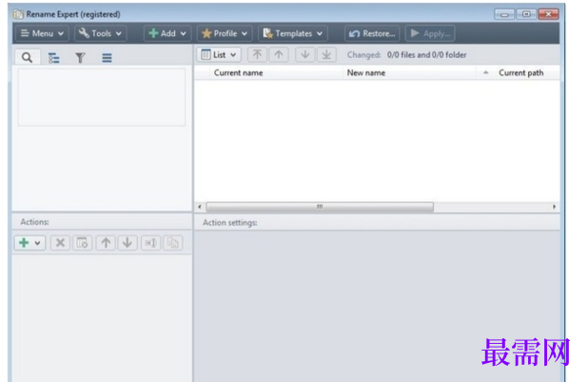Close the Rename Expert window
The height and width of the screenshot is (382, 588).
click(x=548, y=14)
